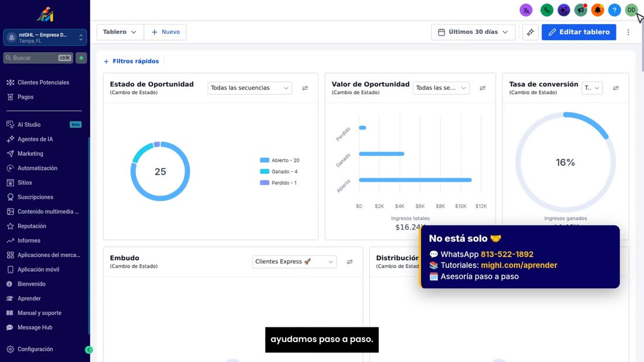The image size is (644, 362).
Task: Open the purple language translate icon
Action: 526,11
